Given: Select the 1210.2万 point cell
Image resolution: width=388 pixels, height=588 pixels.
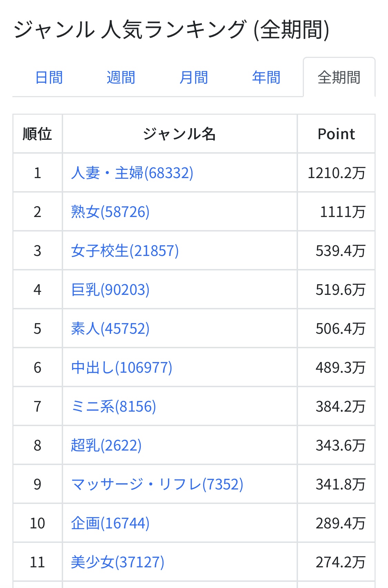Looking at the screenshot, I should 336,173.
